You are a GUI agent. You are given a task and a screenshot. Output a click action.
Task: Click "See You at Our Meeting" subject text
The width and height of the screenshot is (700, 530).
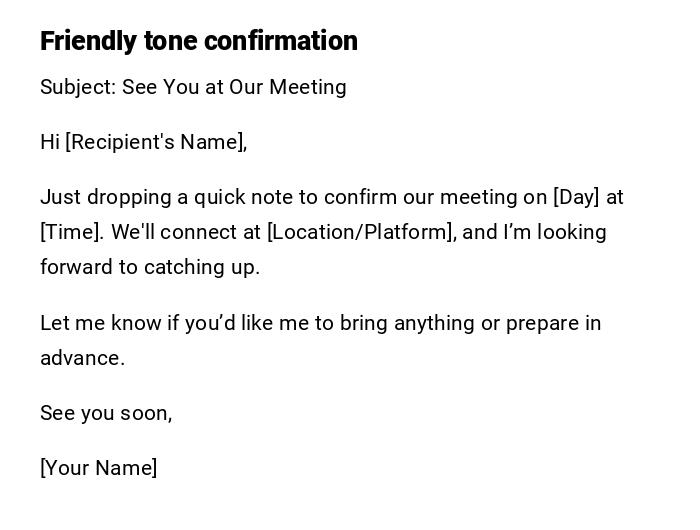pos(234,87)
